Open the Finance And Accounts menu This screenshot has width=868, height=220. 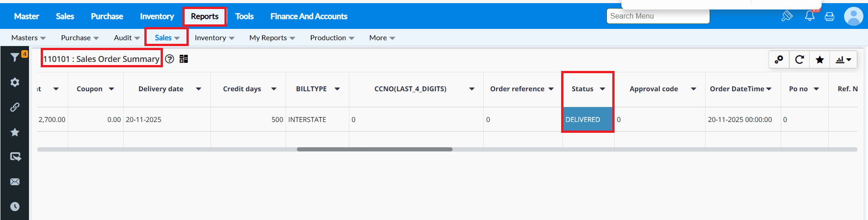309,16
